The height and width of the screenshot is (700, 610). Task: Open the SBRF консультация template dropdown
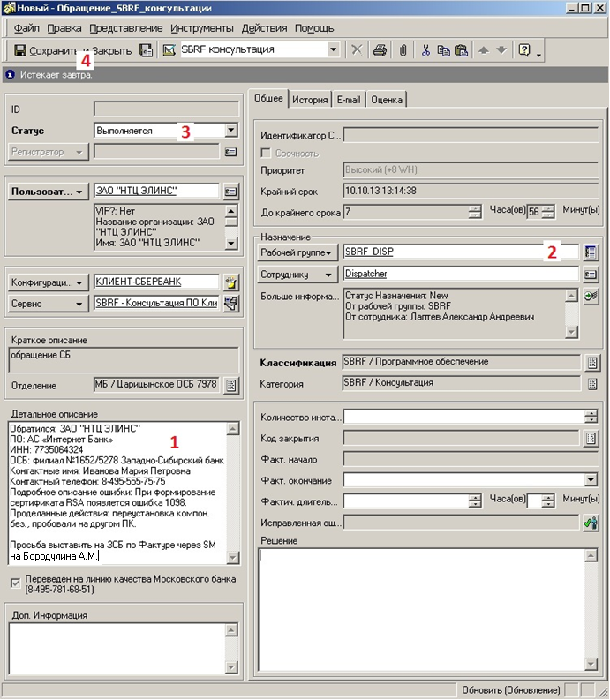tap(333, 49)
